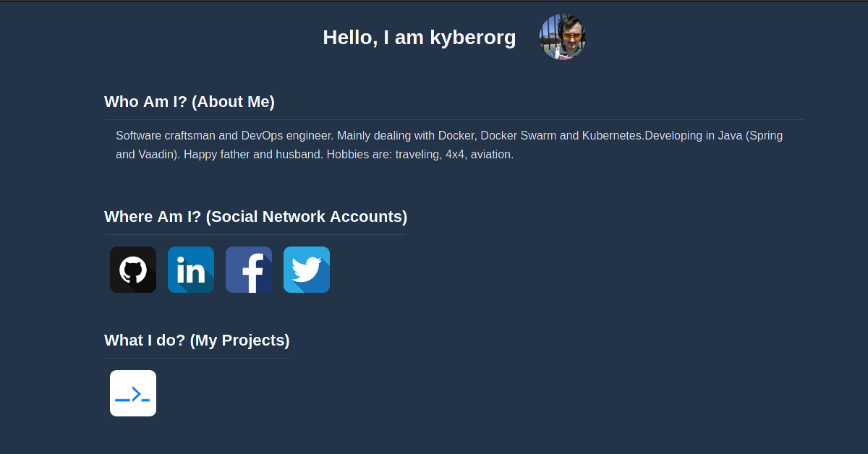Image resolution: width=868 pixels, height=454 pixels.
Task: Click the blue LinkedIn 'in' logo
Action: click(190, 269)
